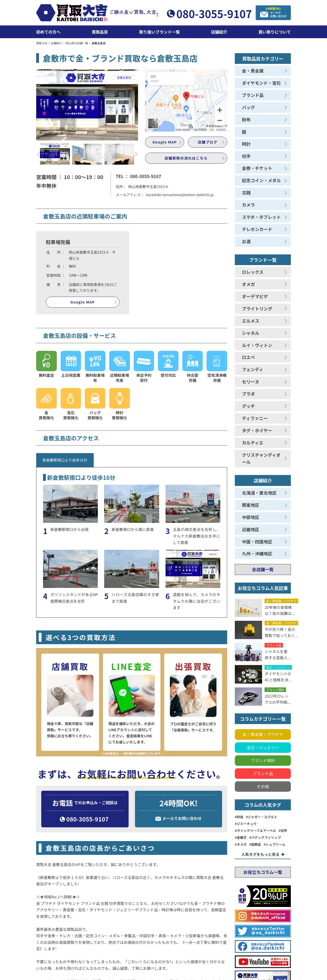This screenshot has width=327, height=980.
Task: Open the 九州・沖縄地区 store list
Action: pos(263,554)
